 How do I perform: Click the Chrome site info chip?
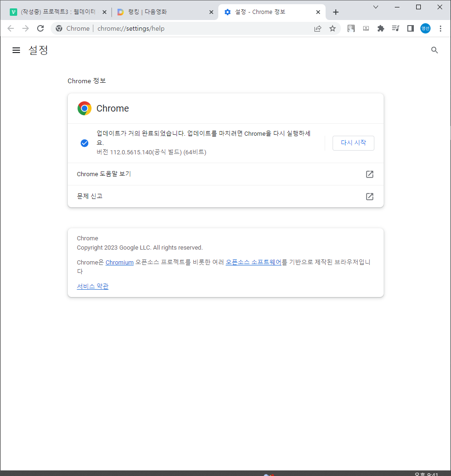(73, 28)
